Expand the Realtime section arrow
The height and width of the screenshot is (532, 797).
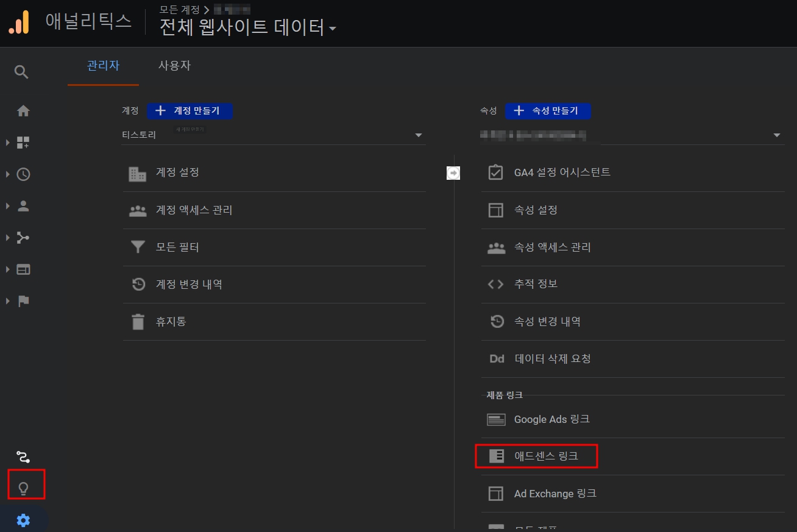tap(7, 174)
